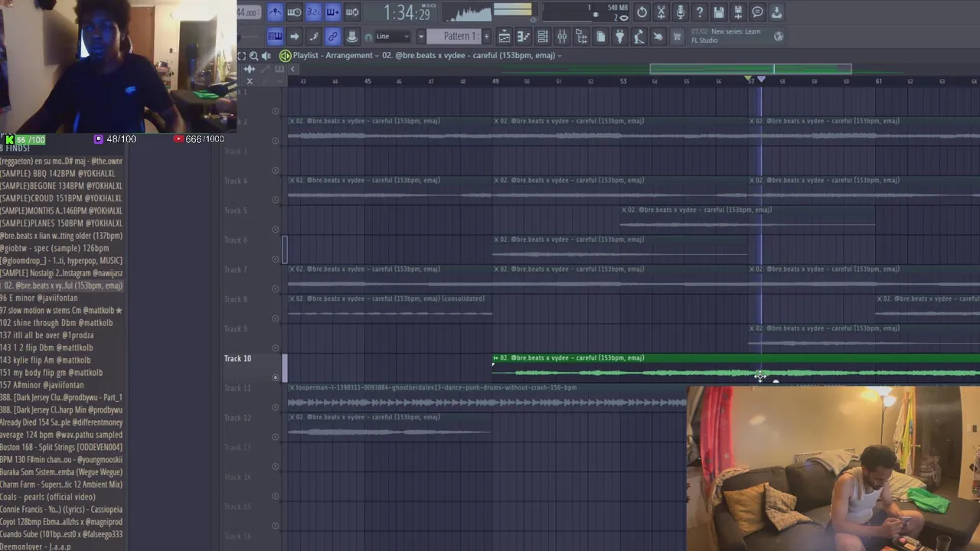
Task: Click the render to audio icon
Action: [738, 12]
